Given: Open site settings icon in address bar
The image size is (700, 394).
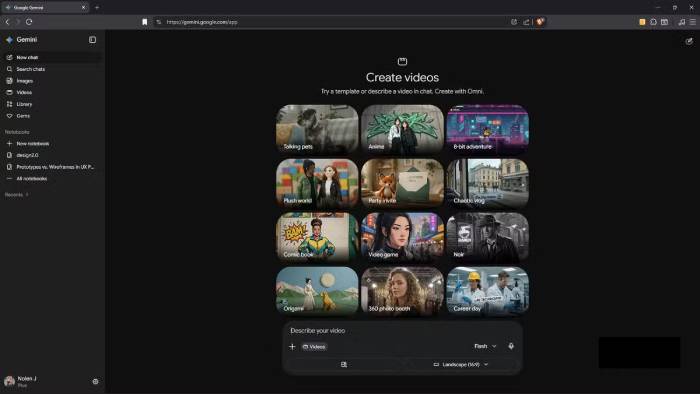Looking at the screenshot, I should (x=158, y=22).
